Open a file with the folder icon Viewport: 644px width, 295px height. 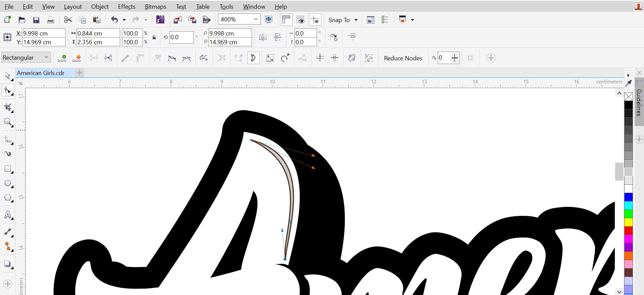(22, 20)
